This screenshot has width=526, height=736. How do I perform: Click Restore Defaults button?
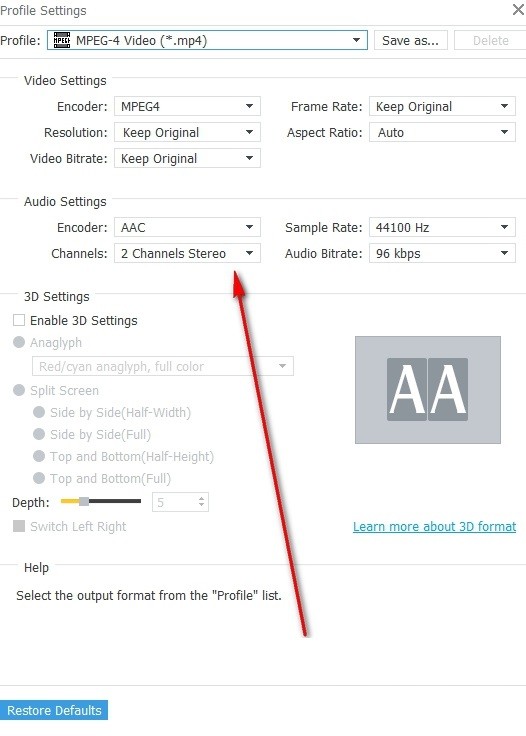coord(54,710)
